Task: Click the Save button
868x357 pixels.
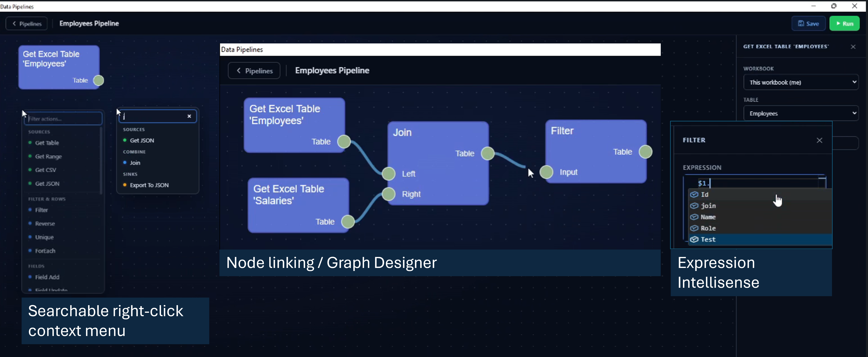Action: pyautogui.click(x=808, y=24)
